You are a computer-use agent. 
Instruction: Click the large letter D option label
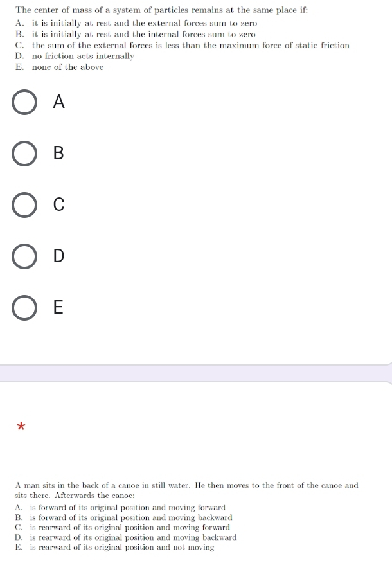tap(59, 256)
